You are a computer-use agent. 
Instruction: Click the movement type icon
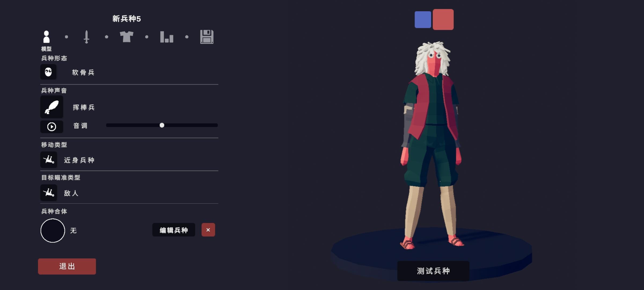tap(49, 160)
